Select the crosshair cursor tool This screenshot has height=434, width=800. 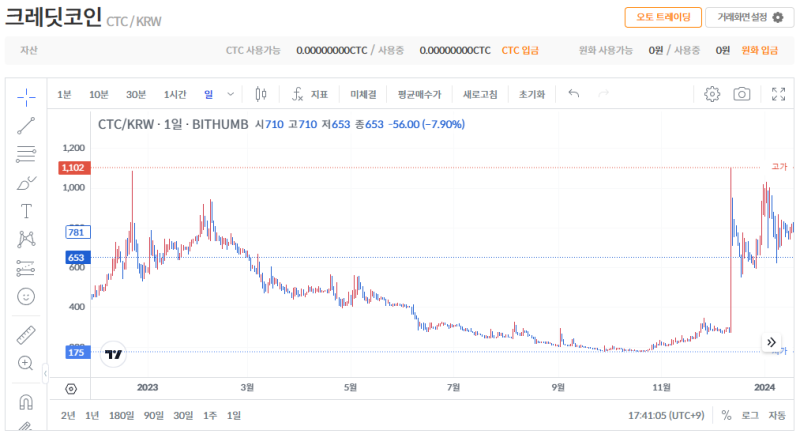click(x=26, y=97)
